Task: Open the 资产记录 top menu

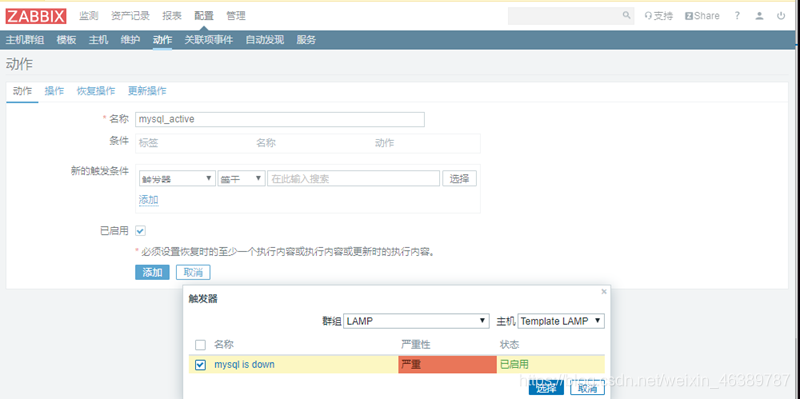Action: pos(130,16)
